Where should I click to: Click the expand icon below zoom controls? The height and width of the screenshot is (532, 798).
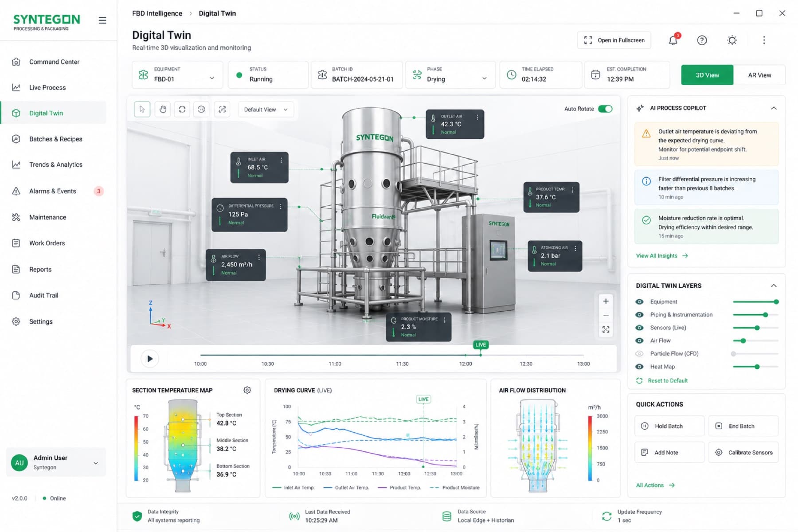pos(606,329)
